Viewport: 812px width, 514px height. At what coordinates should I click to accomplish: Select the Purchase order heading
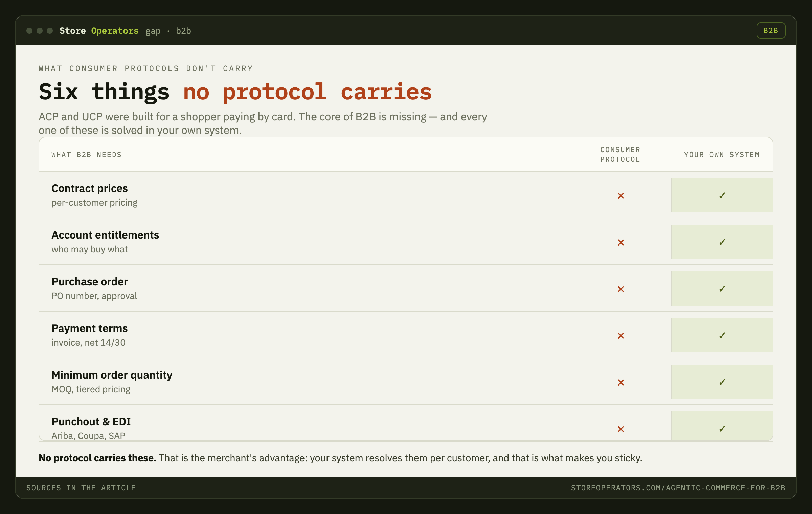90,282
